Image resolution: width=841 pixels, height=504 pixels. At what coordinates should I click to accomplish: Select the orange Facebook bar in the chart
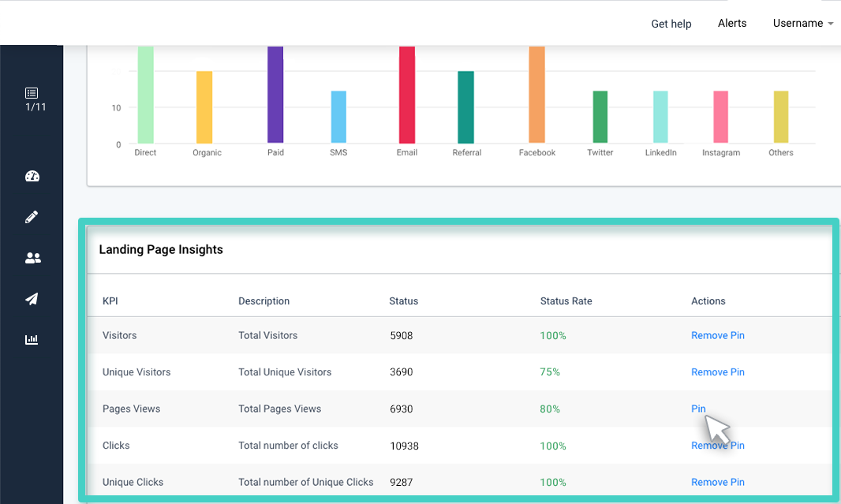[x=537, y=95]
